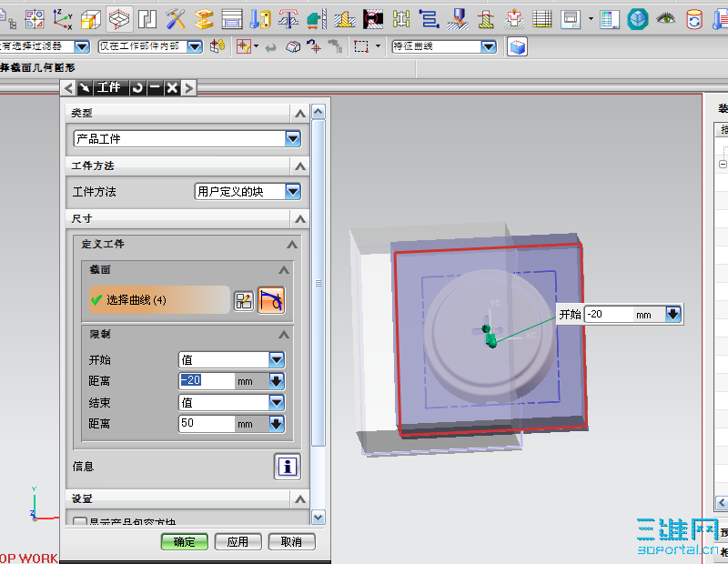Open the Electrode design icon

click(458, 19)
